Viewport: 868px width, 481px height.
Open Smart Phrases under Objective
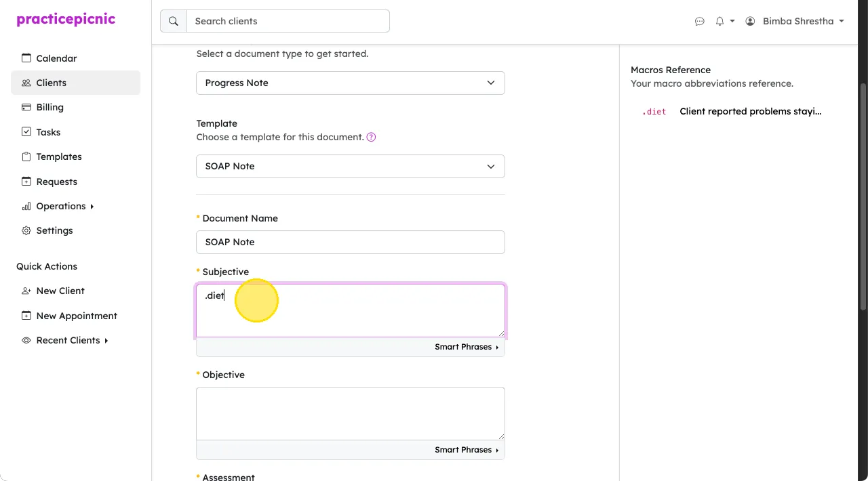467,450
